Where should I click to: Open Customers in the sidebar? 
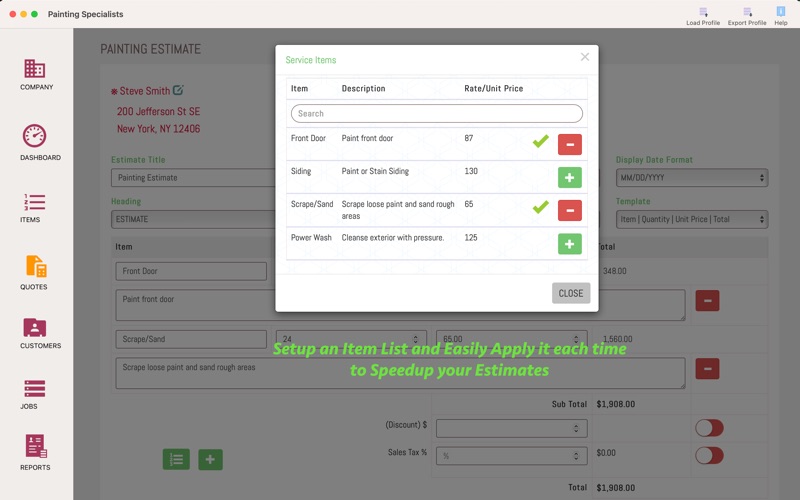(x=40, y=334)
